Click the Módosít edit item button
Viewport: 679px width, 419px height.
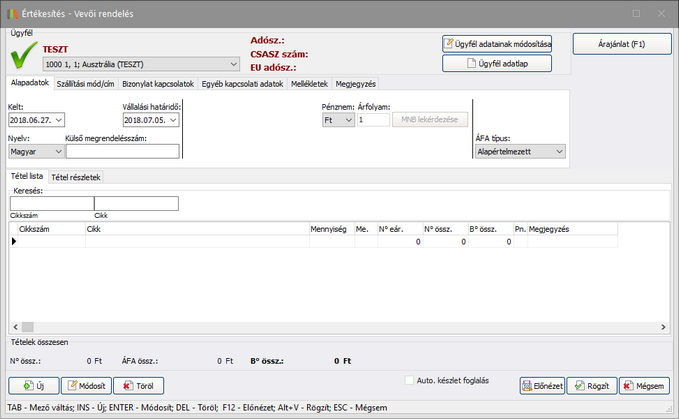tap(86, 386)
